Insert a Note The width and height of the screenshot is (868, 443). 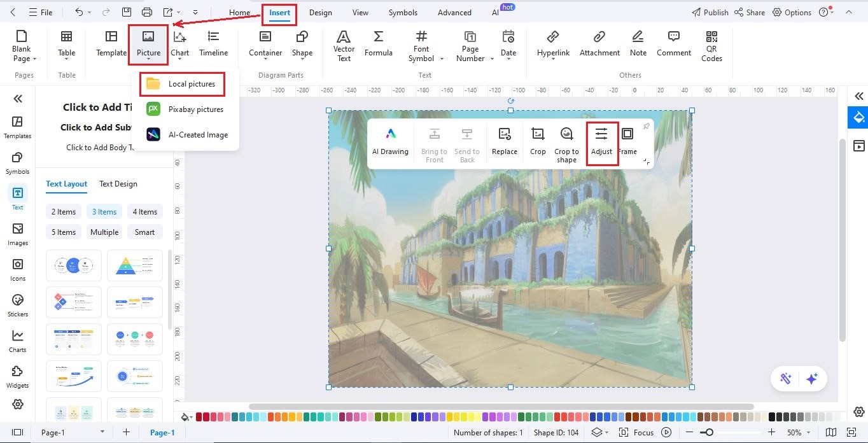(638, 45)
